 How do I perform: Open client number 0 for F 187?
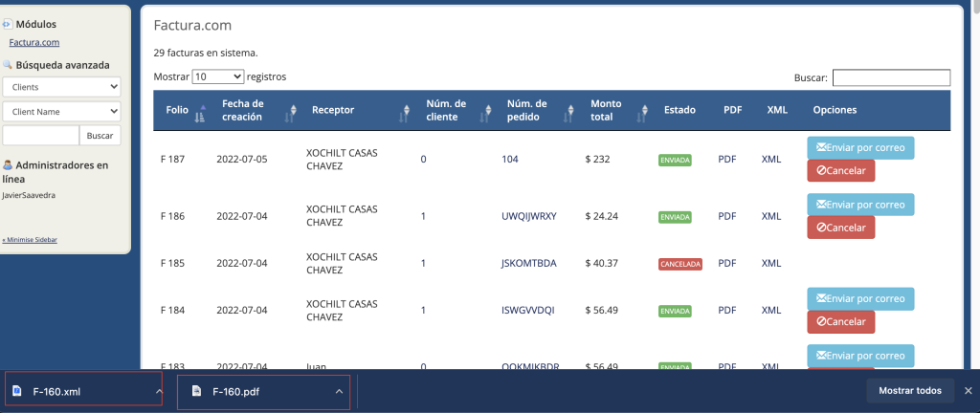(x=423, y=159)
